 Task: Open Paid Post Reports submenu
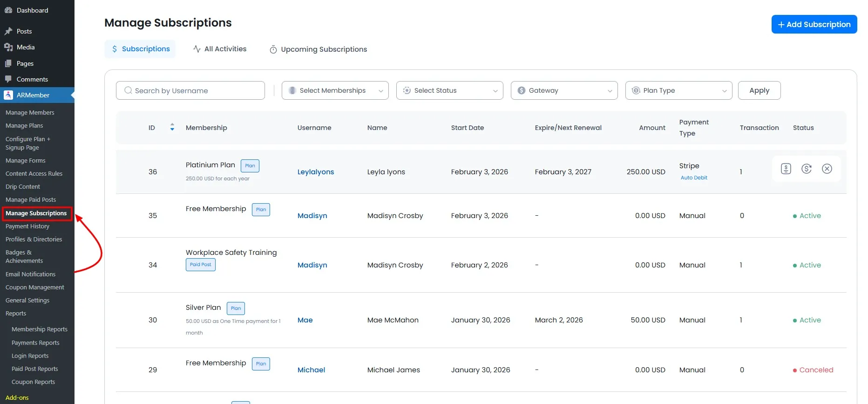pos(35,369)
